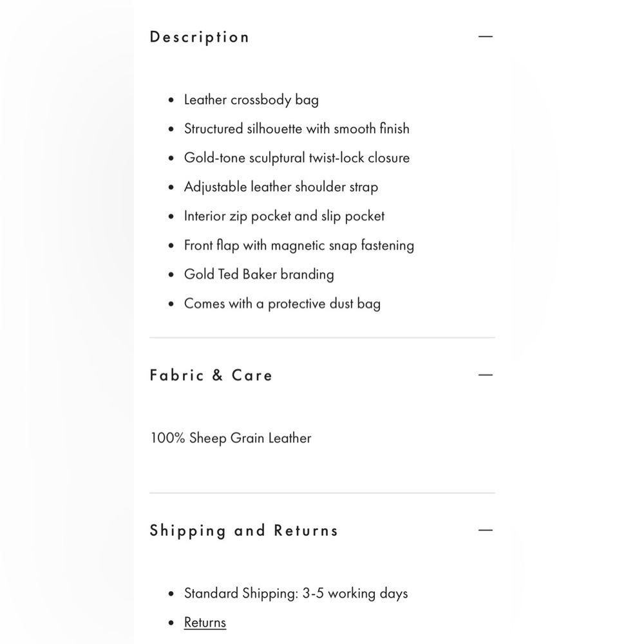
Task: Open the Returns link
Action: pos(205,622)
